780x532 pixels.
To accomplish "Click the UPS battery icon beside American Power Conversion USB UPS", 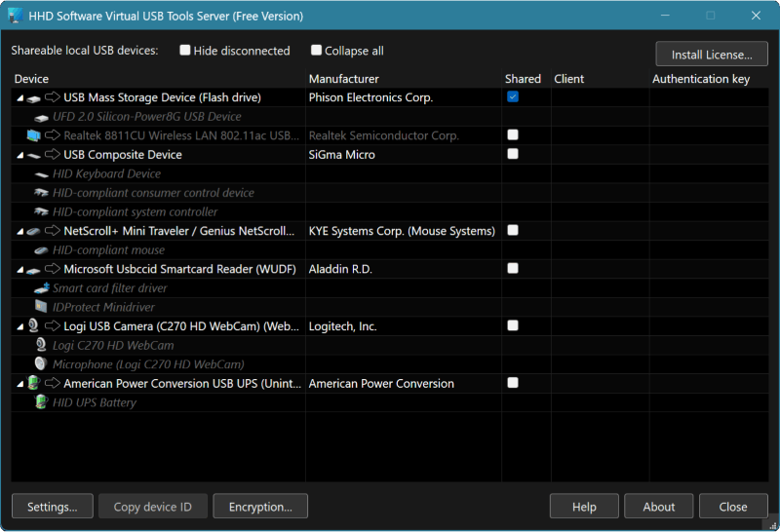I will click(x=33, y=383).
